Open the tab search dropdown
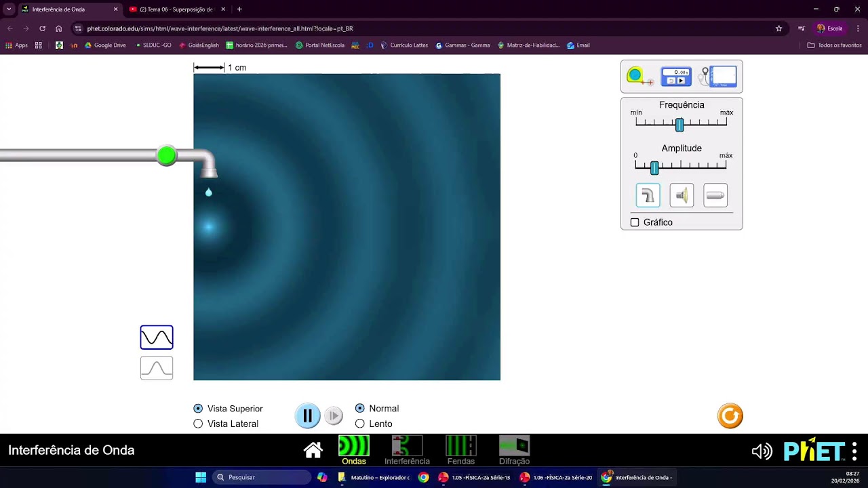Screen dimensions: 868x488 click(9, 9)
